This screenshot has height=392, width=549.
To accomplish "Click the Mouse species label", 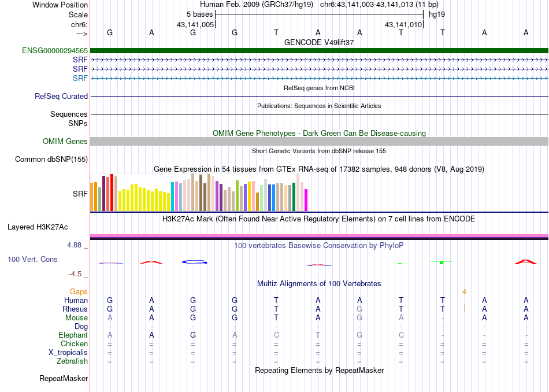I will (76, 318).
